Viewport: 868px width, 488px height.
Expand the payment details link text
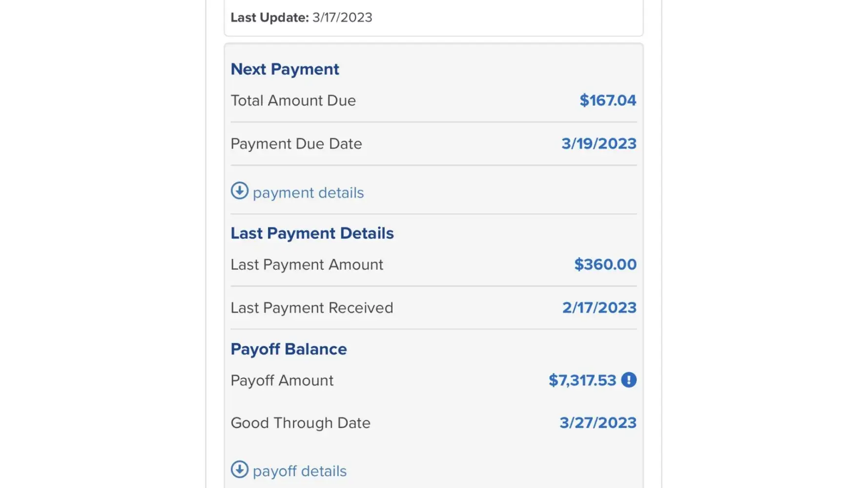click(308, 193)
